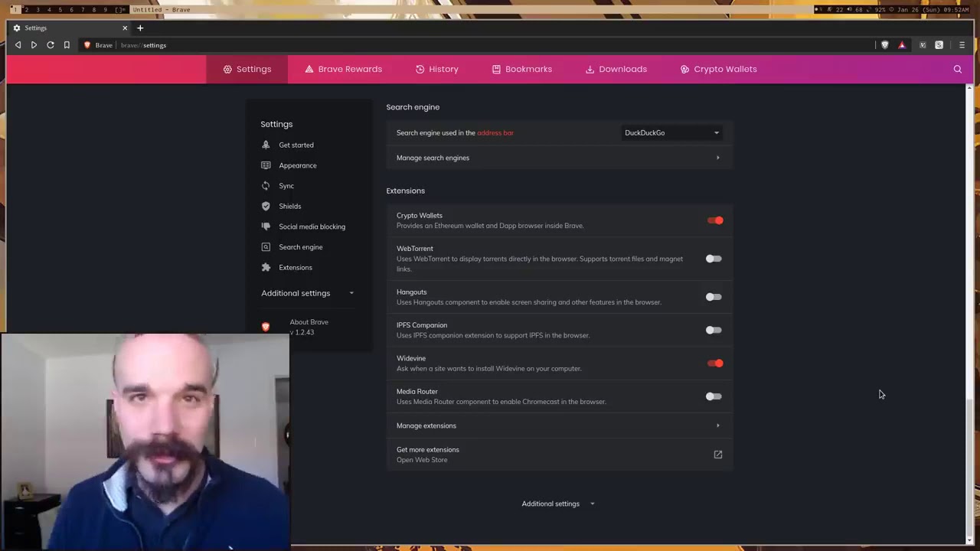The width and height of the screenshot is (980, 551).
Task: Close the Settings browser tab
Action: click(x=125, y=28)
